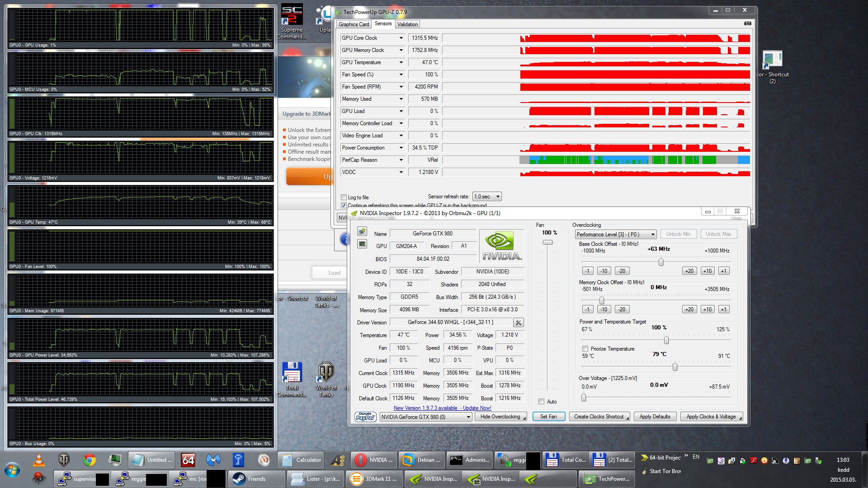Open VLC from taskbar

(39, 460)
